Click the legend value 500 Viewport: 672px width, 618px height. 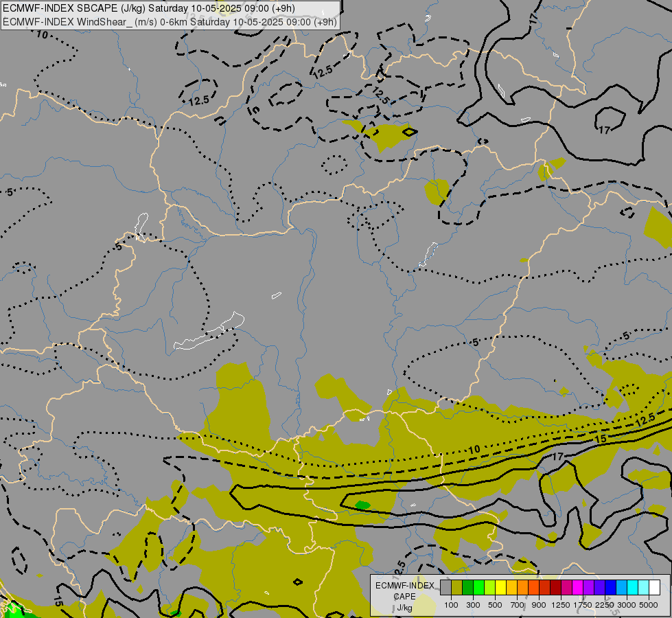495,605
